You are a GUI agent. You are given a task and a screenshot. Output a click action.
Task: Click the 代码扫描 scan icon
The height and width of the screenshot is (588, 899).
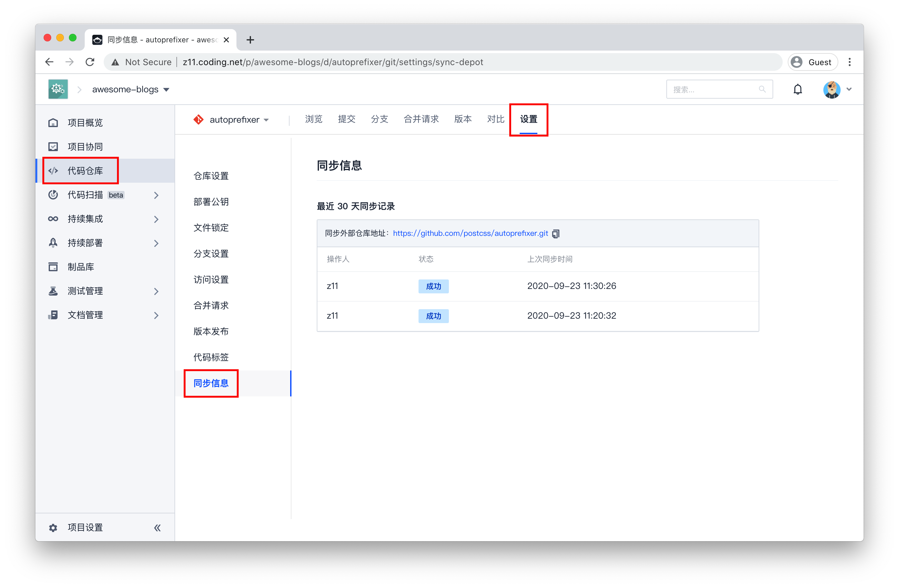53,195
